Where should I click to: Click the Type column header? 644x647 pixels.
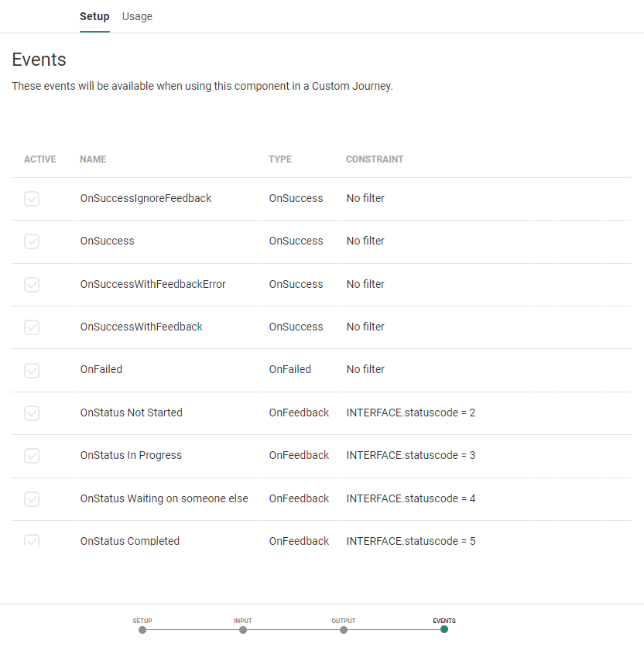(x=280, y=159)
